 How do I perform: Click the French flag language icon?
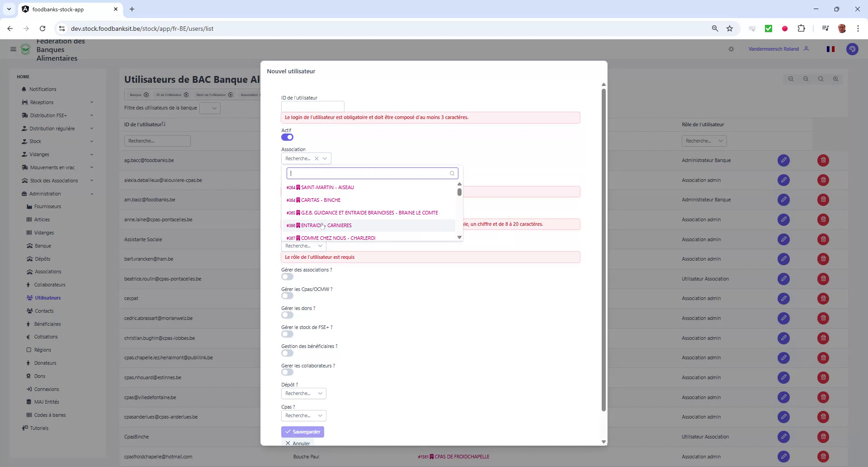point(830,49)
